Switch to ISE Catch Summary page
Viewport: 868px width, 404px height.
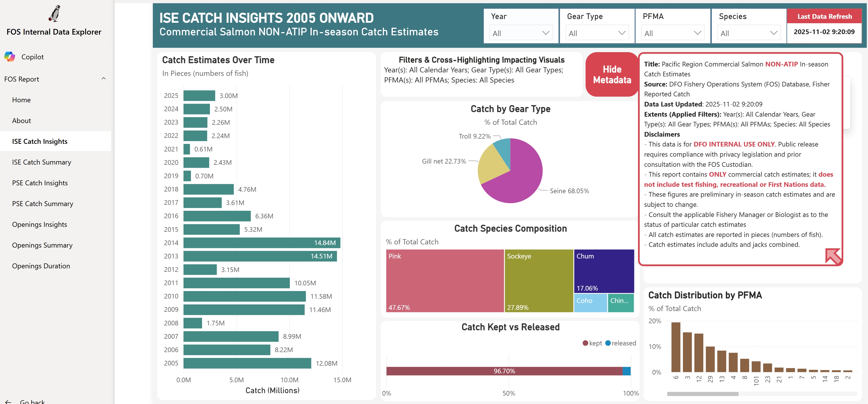pos(41,162)
